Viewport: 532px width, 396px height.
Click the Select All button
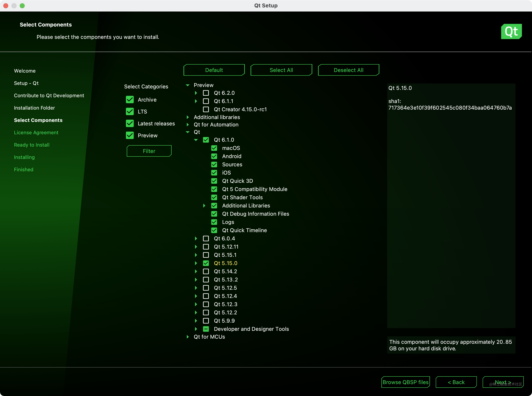(281, 70)
